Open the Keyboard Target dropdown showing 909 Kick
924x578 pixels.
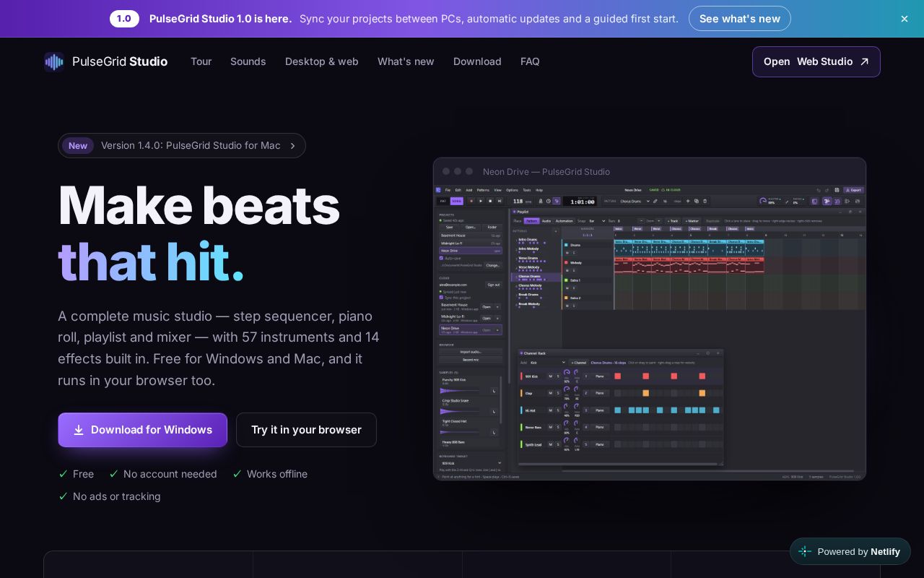(x=471, y=463)
